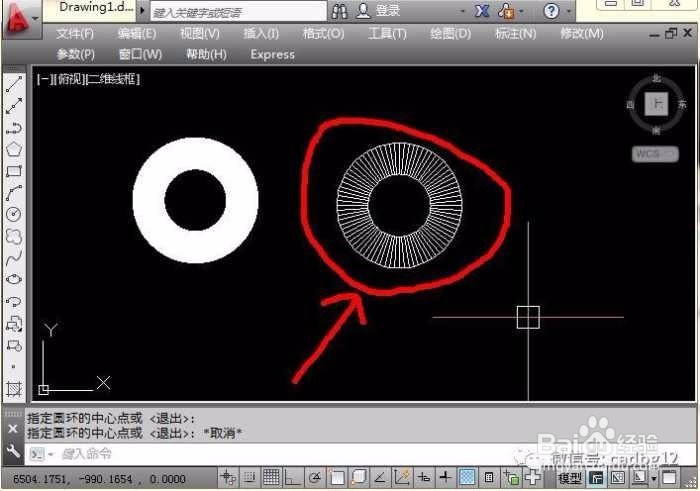Toggle Infer Constraints in status bar
Screen dimensions: 700x491
[228, 478]
